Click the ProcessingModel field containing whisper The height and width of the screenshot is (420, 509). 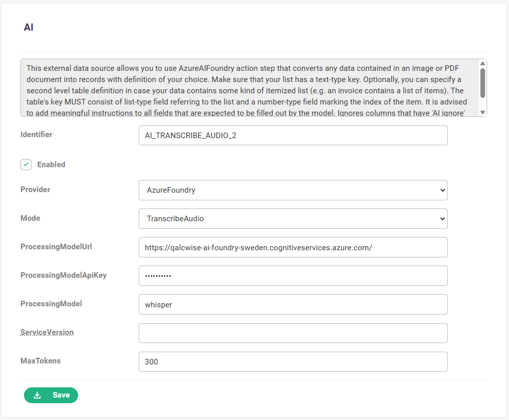pos(293,304)
